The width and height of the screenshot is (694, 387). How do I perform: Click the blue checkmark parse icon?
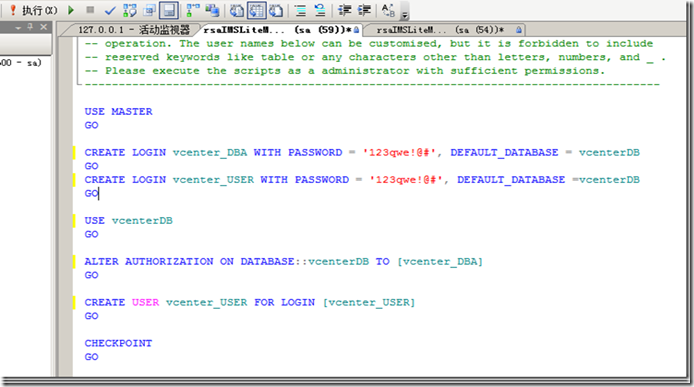(110, 10)
